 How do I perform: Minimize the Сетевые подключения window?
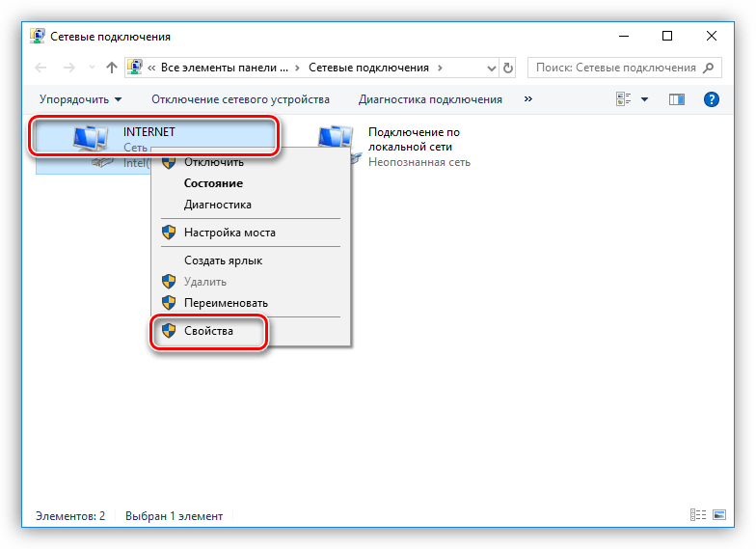623,36
